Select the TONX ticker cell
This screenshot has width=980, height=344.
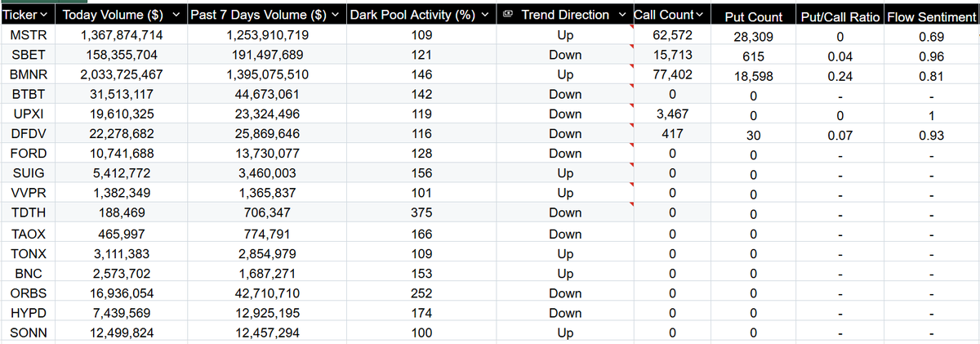coord(29,252)
